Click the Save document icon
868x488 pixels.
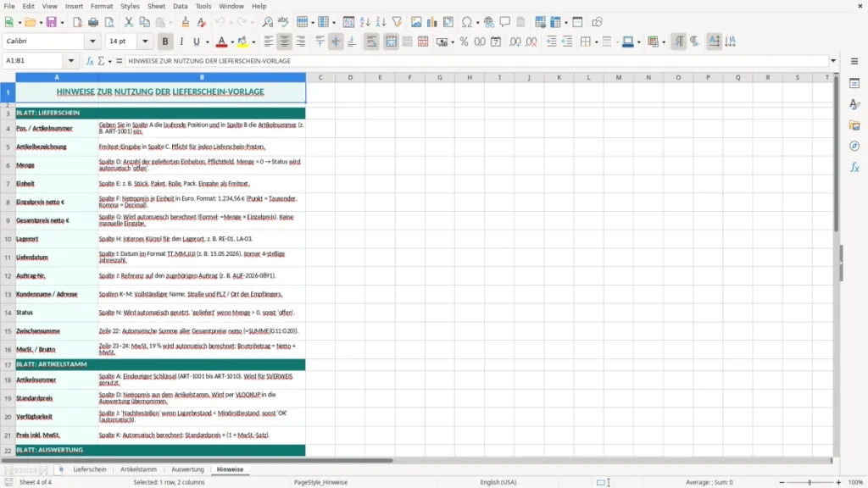tap(51, 22)
